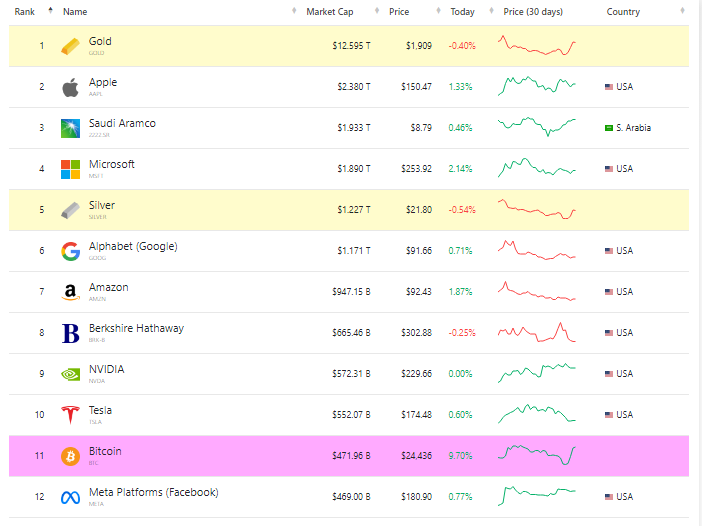Open the Apple company link

(x=103, y=82)
